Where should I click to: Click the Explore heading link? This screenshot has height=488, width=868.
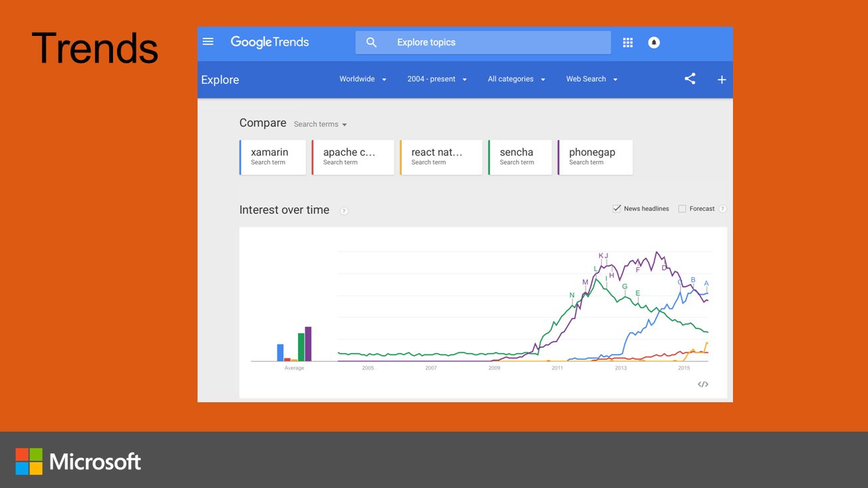(x=220, y=80)
